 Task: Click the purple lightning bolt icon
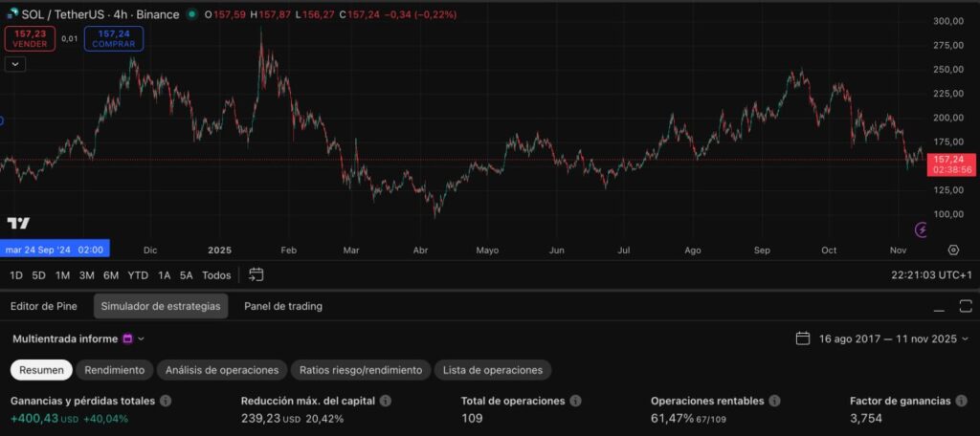[922, 229]
